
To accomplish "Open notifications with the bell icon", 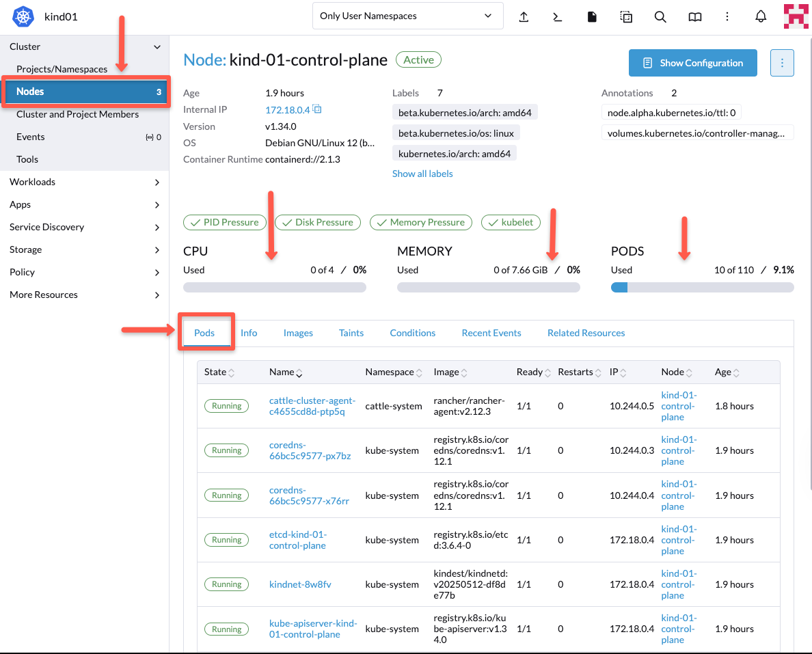I will pyautogui.click(x=761, y=16).
